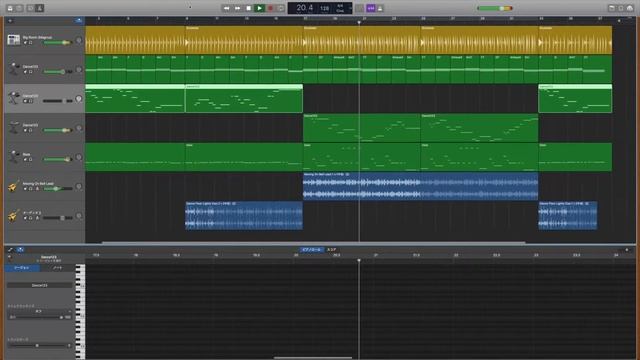Adjust the highlighted third track's volume slider
This screenshot has width=640, height=360.
pos(58,101)
